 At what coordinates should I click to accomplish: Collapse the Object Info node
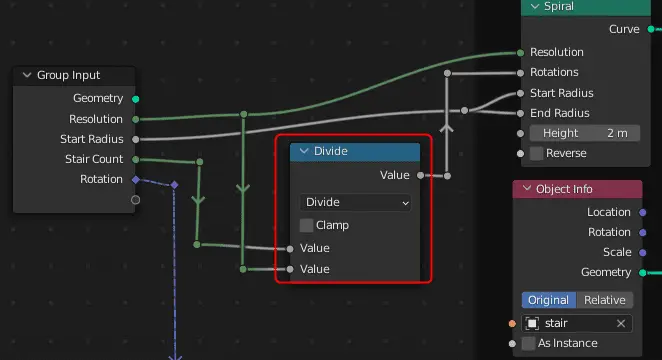pyautogui.click(x=527, y=189)
